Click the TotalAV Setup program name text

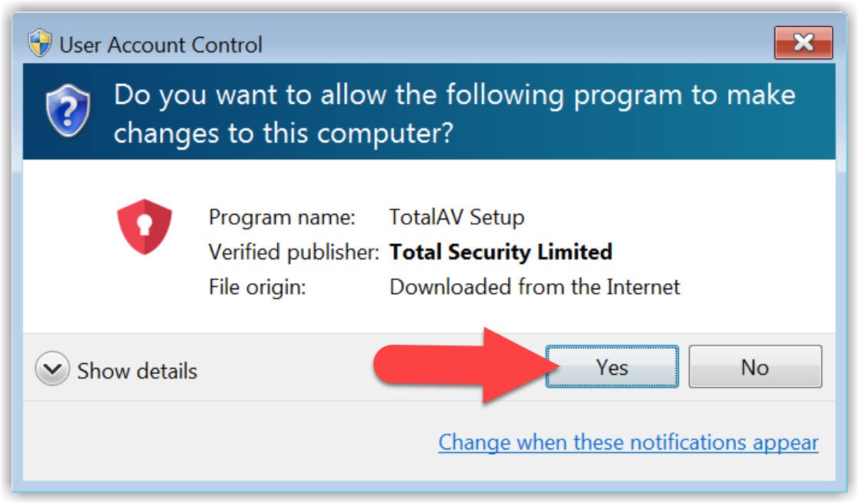point(456,217)
